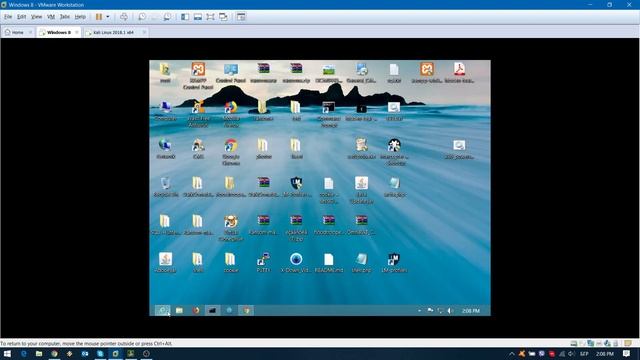Open the VM menu
Screen dimensions: 640x360
pos(51,17)
